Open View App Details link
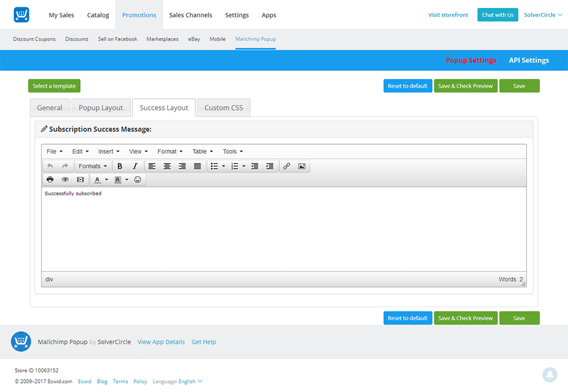This screenshot has height=392, width=568. click(161, 342)
